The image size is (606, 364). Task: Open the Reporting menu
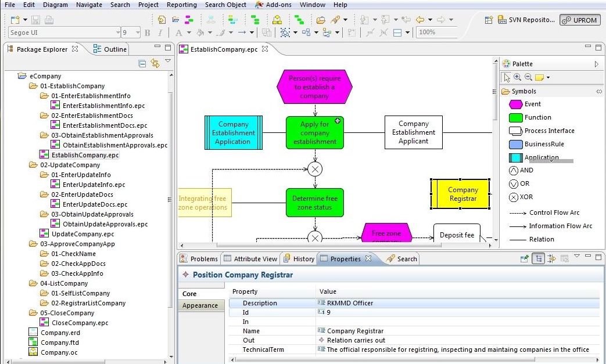181,5
